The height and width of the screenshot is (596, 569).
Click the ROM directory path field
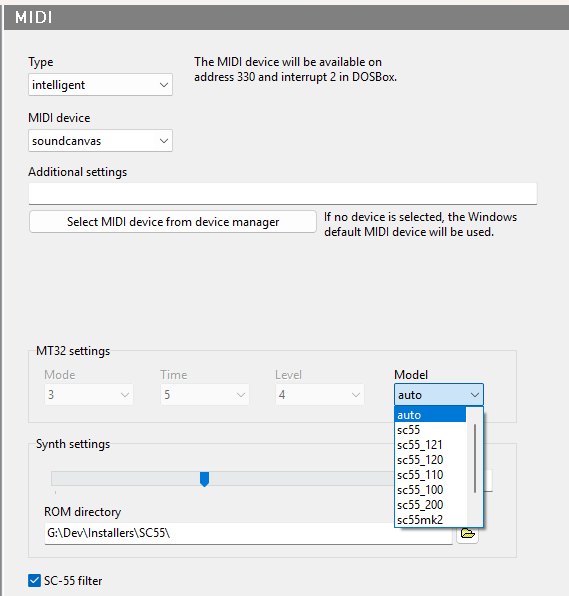coord(249,533)
